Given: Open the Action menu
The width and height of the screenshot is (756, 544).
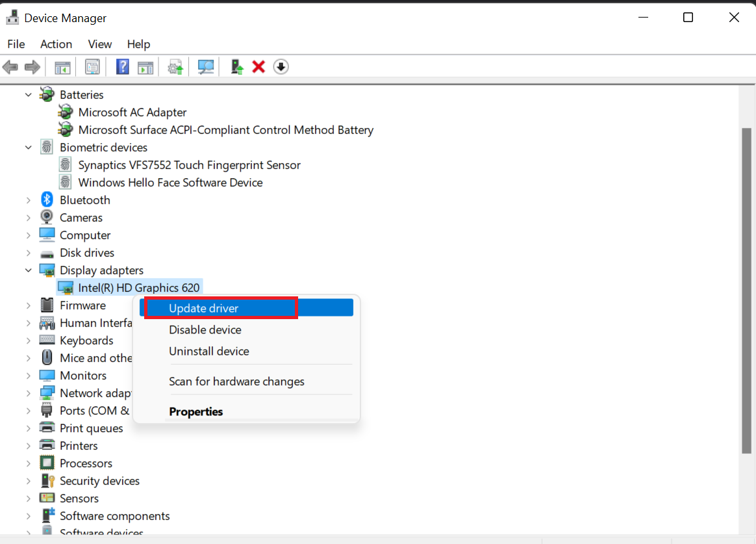Looking at the screenshot, I should point(56,44).
